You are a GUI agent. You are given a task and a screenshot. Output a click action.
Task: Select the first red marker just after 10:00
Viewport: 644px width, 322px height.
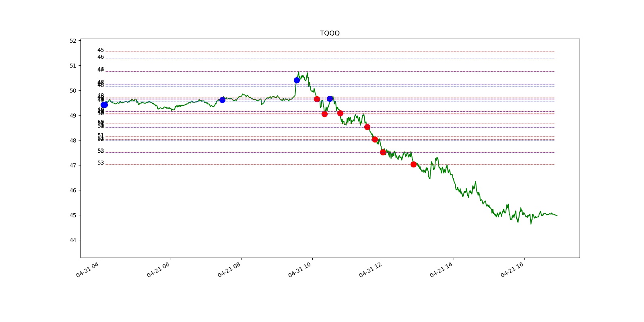[317, 99]
